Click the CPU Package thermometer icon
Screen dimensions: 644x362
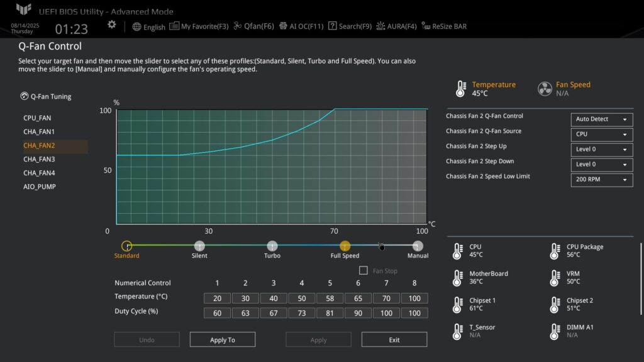[555, 251]
